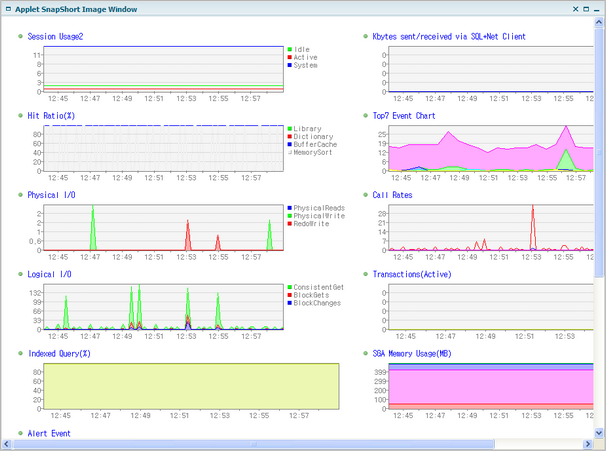The height and width of the screenshot is (451, 606).
Task: Click the green bullet beside Session Usage2
Action: pyautogui.click(x=20, y=37)
